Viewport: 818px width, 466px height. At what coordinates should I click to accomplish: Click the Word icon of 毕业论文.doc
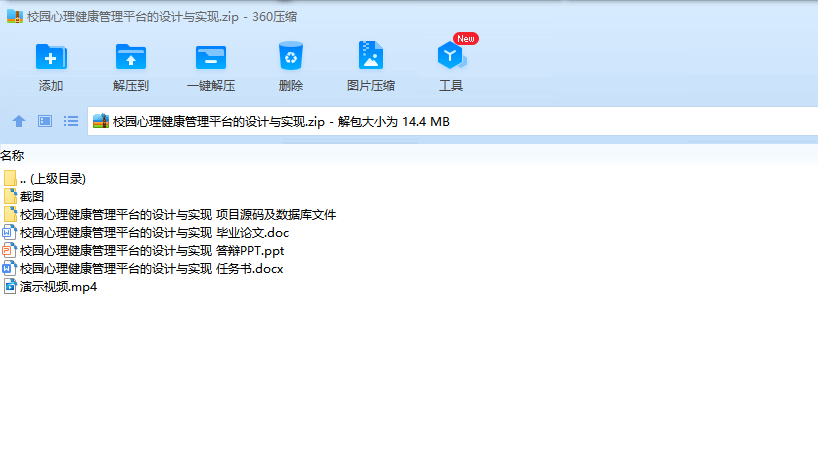tap(9, 233)
